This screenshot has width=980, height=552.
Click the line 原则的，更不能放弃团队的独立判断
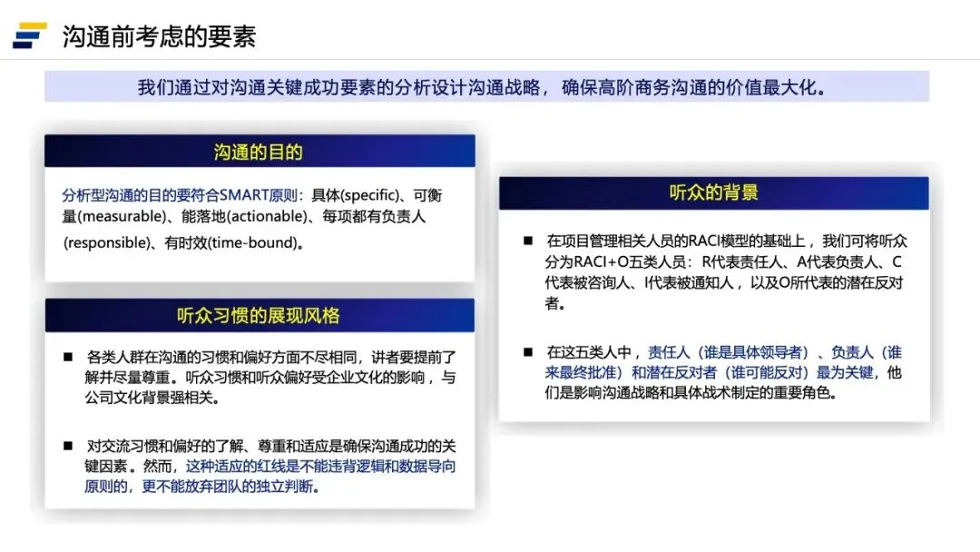202,487
